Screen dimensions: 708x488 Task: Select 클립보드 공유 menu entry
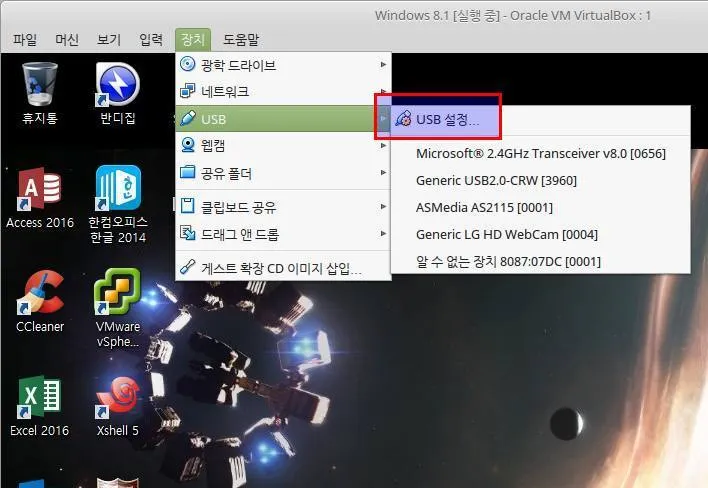coord(283,207)
